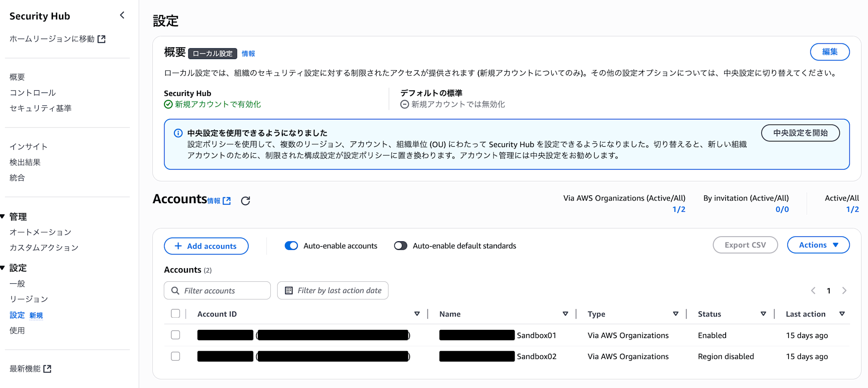Image resolution: width=868 pixels, height=388 pixels.
Task: Open 統合 in the sidebar
Action: tap(17, 178)
